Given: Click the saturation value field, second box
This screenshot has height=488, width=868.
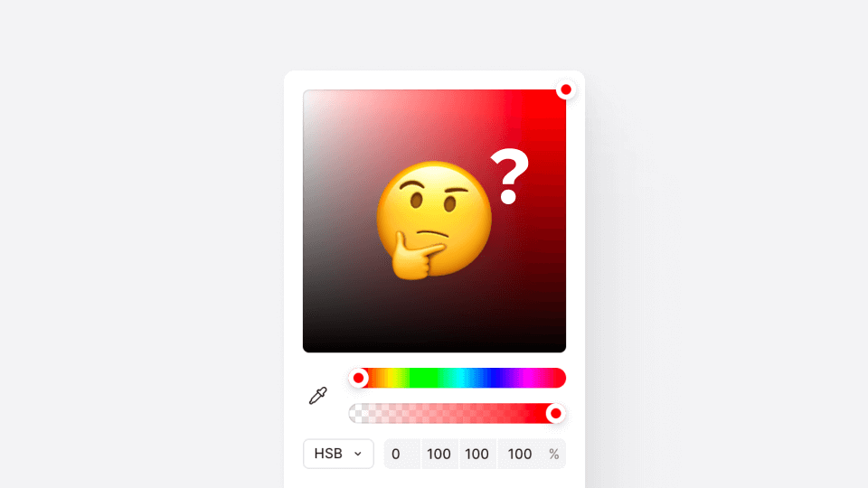Looking at the screenshot, I should click(x=439, y=455).
